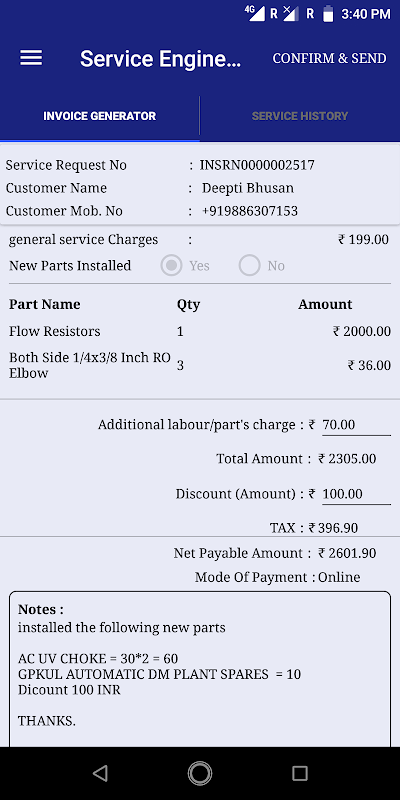Tap the 4G signal strength icon
Viewport: 400px width, 800px height.
coord(255,13)
